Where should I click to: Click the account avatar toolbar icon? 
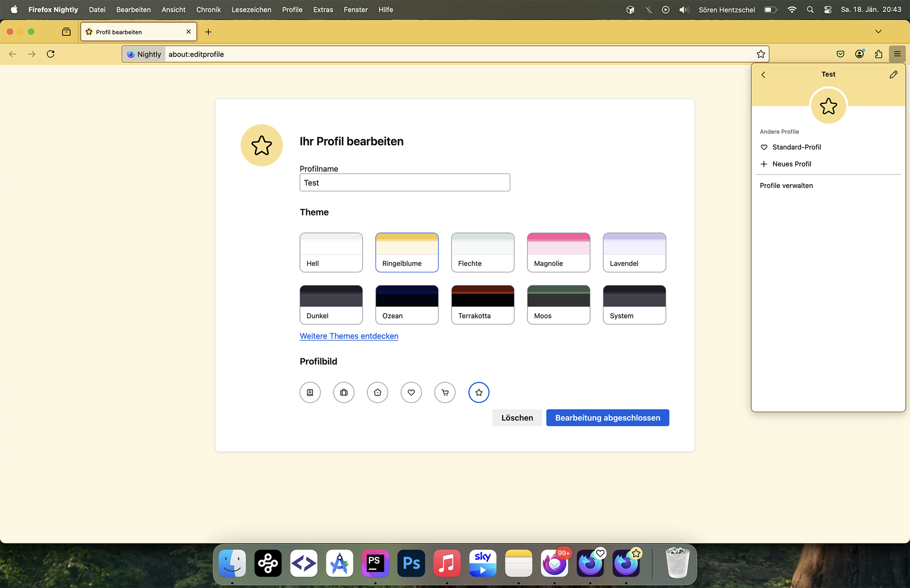[859, 54]
